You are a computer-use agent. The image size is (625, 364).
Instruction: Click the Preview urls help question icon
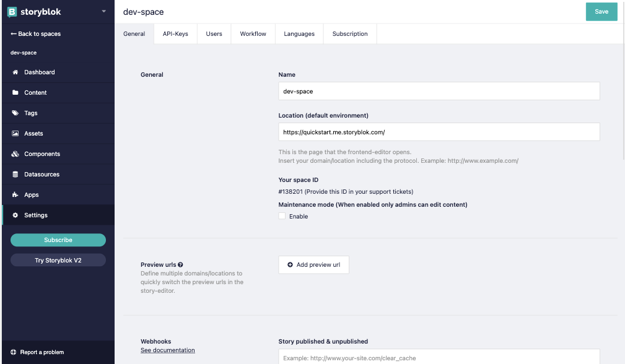tap(181, 264)
